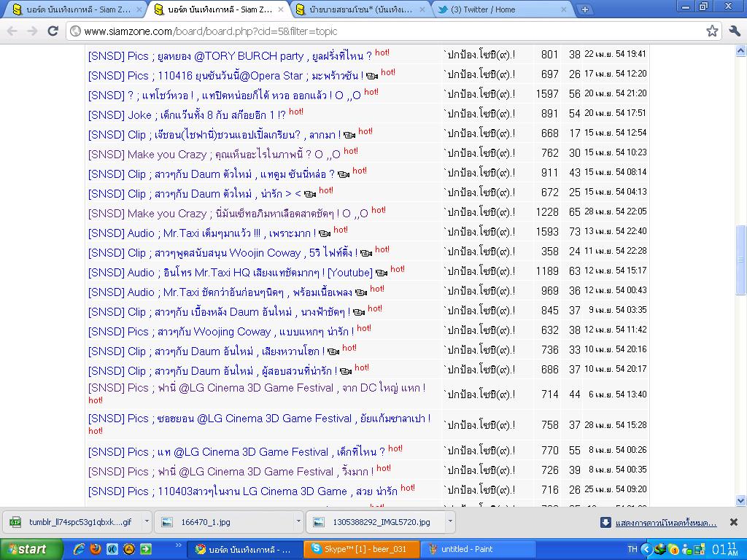
Task: Open Audio topic Mr.Taxi HQ [Youtube]
Action: pyautogui.click(x=230, y=273)
